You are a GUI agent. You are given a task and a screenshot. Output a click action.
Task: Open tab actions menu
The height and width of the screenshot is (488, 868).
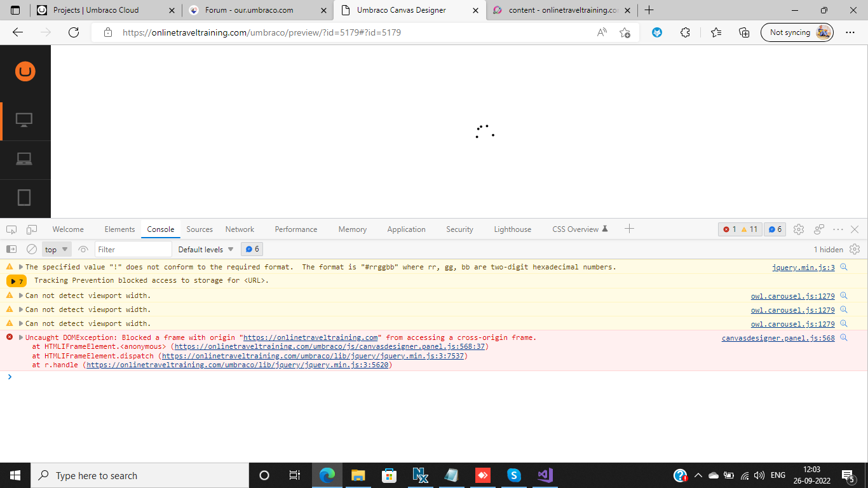pyautogui.click(x=15, y=10)
